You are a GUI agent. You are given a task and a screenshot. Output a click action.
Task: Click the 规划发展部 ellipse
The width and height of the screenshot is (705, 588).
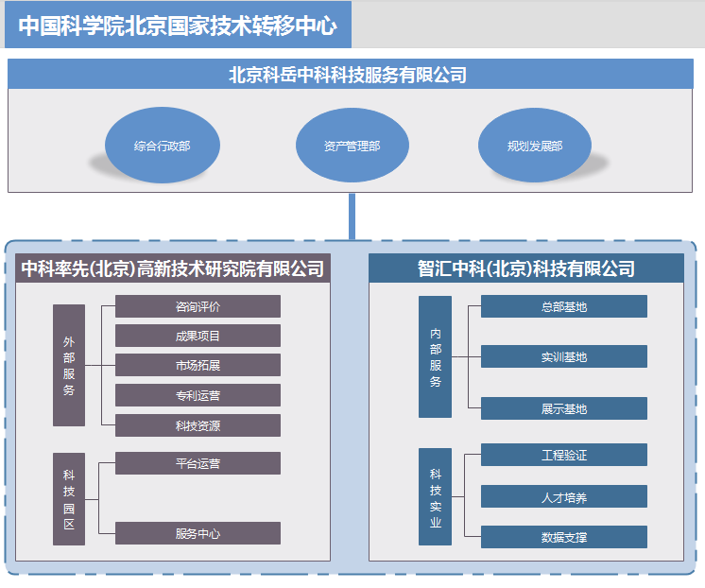click(534, 147)
